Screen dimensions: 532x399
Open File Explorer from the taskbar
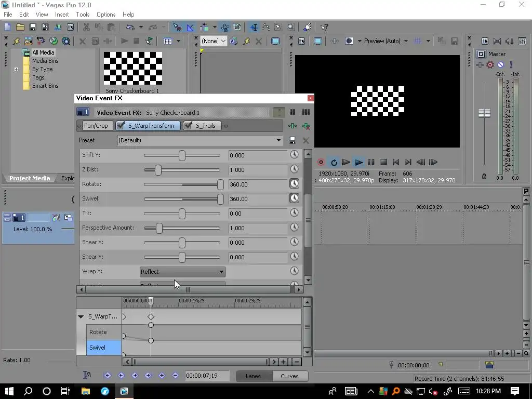[x=86, y=391]
